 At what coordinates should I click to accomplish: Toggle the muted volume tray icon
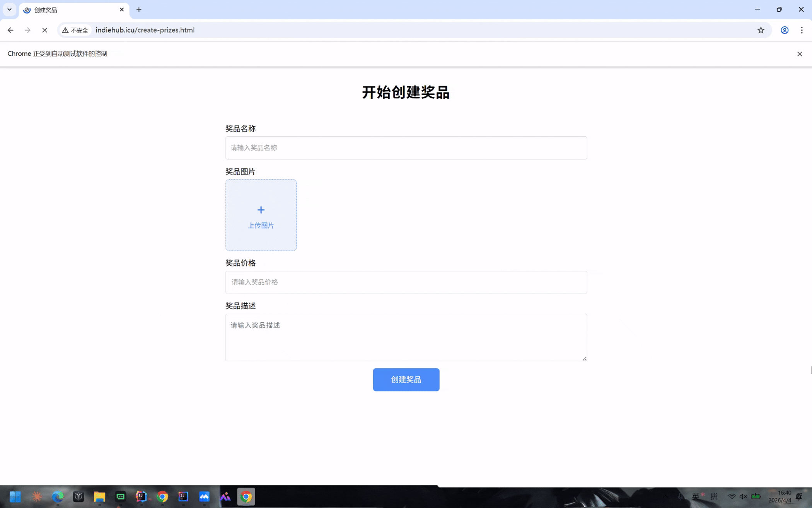click(x=743, y=496)
